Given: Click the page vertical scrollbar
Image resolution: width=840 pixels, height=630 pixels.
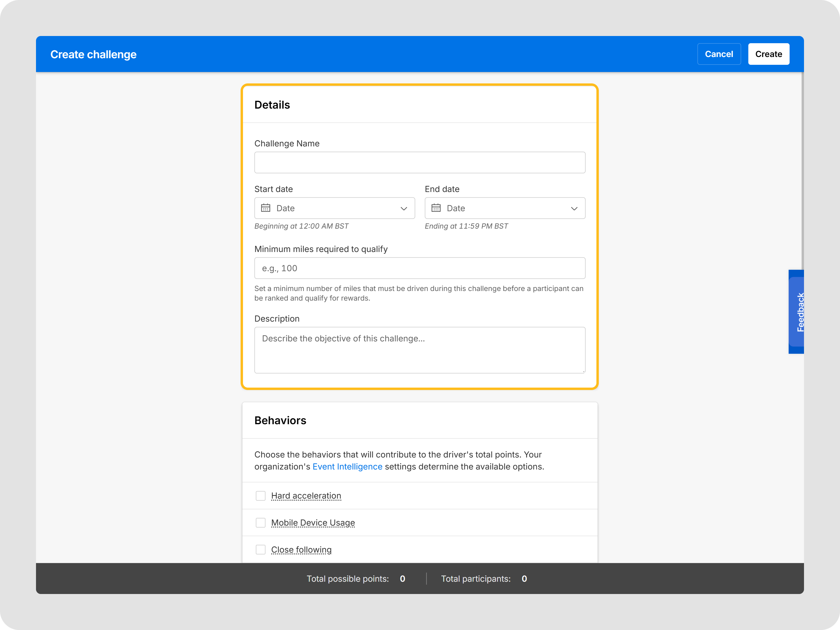Looking at the screenshot, I should coord(802,171).
